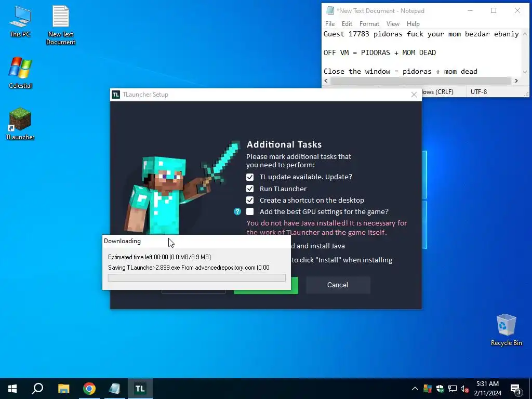Click 'Saving TLauncher-2.899.exe' status line
This screenshot has height=399, width=532.
point(189,268)
